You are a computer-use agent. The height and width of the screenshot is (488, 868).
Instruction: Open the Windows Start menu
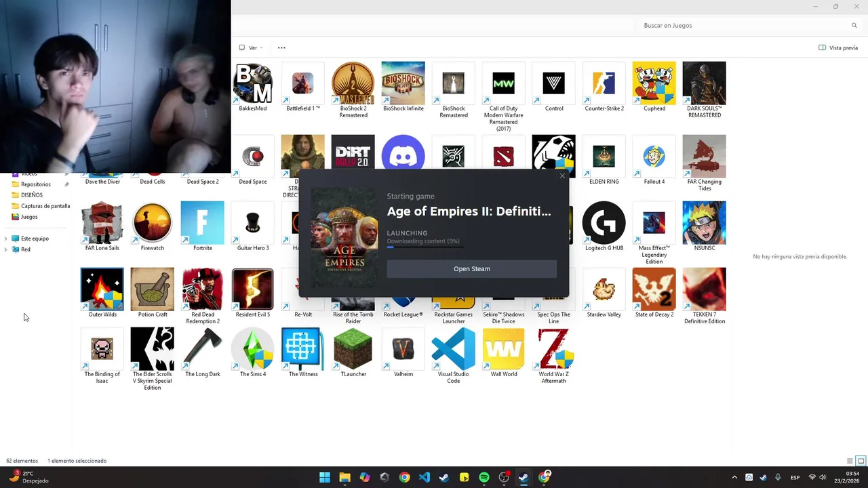tap(325, 477)
